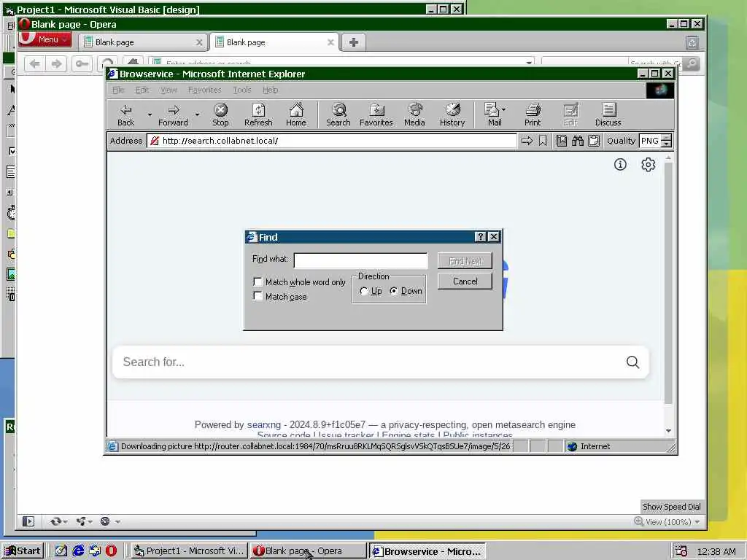
Task: Click the Browservice address bar URL field
Action: point(332,141)
